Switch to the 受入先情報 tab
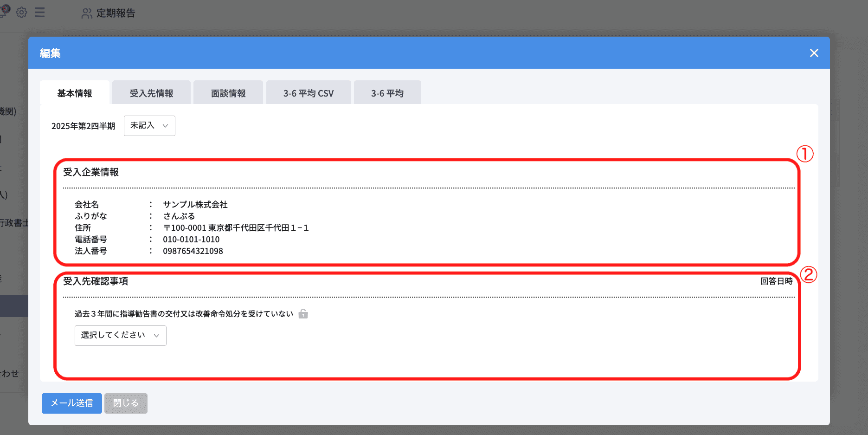The width and height of the screenshot is (868, 435). [151, 93]
